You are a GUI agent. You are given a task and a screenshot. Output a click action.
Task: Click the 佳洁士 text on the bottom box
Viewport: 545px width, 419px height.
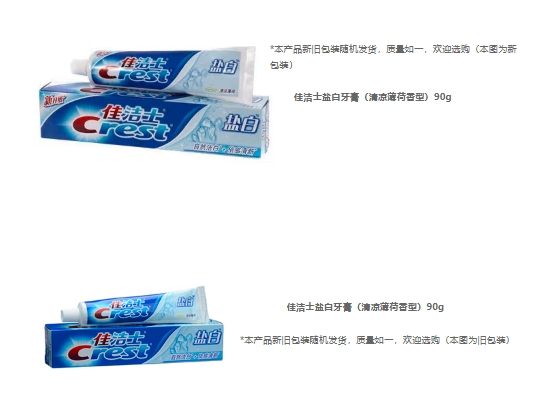(120, 338)
